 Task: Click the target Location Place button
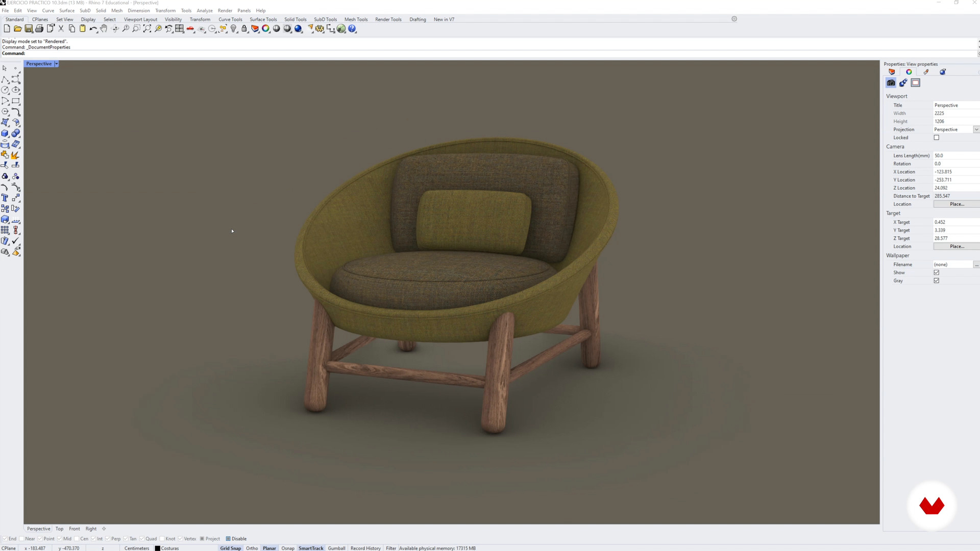pos(957,246)
